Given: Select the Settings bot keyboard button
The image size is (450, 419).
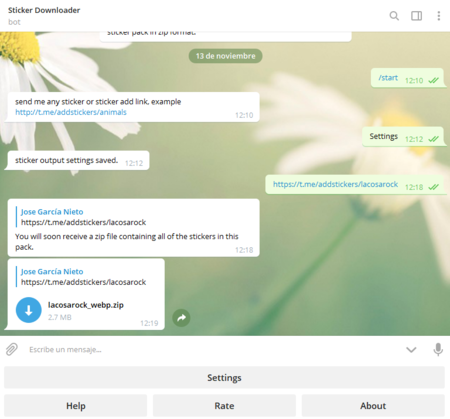Looking at the screenshot, I should 224,377.
